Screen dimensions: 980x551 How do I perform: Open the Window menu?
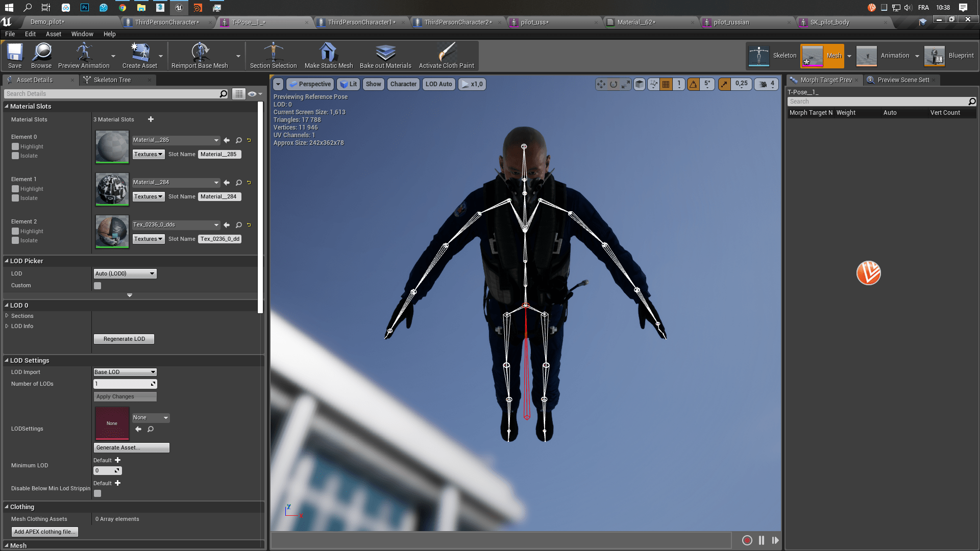point(82,34)
